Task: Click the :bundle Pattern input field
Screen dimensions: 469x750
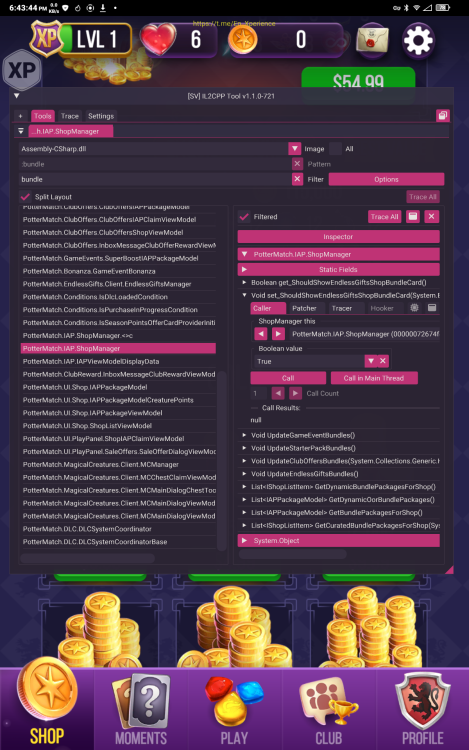Action: pos(154,164)
